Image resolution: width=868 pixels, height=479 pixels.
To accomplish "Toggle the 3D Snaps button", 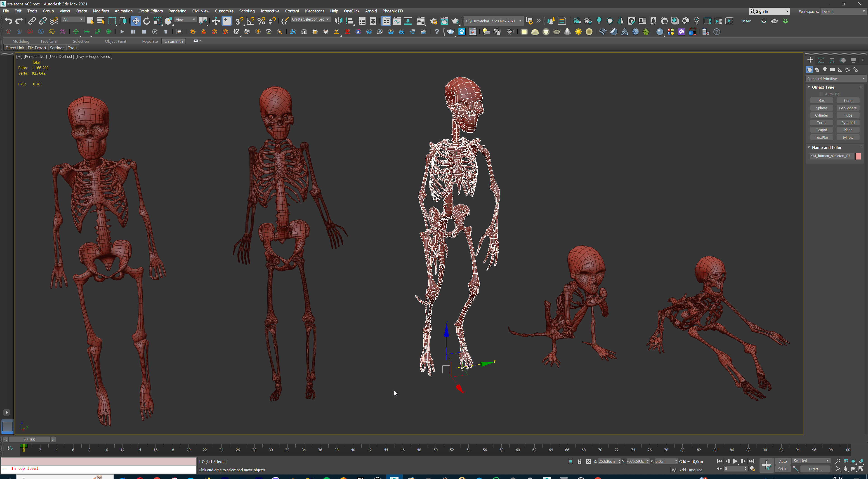I will coord(239,21).
